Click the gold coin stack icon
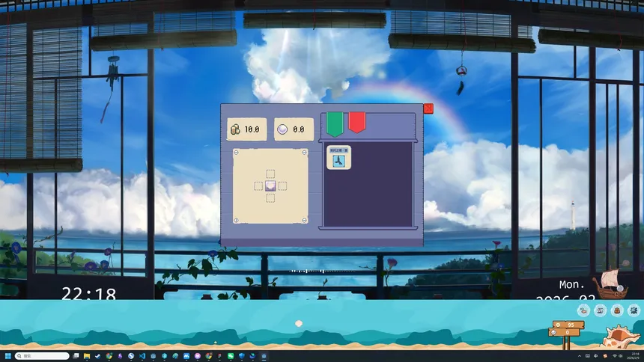Viewport: 644px width, 362px height. (235, 129)
